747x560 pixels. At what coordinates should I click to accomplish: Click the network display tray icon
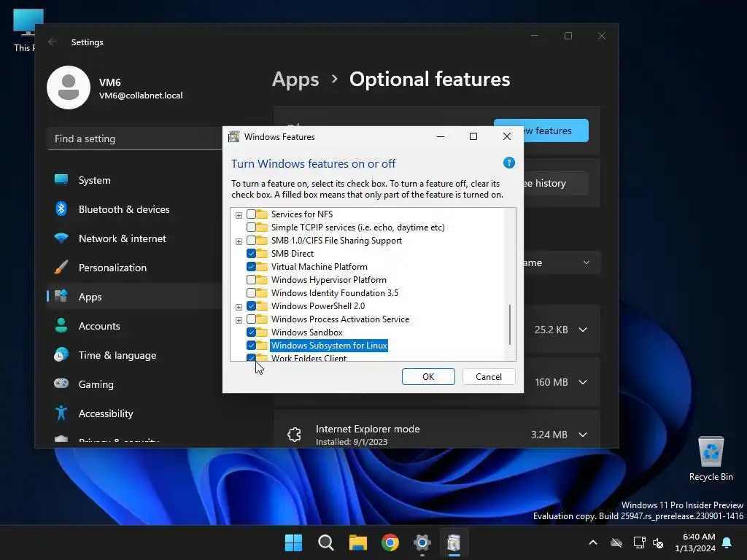coord(639,542)
